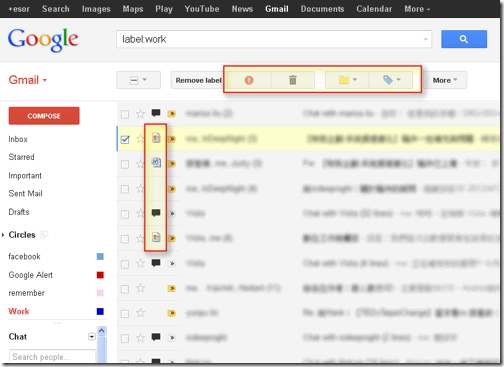
Task: Go to Search in top bar
Action: pyautogui.click(x=56, y=9)
